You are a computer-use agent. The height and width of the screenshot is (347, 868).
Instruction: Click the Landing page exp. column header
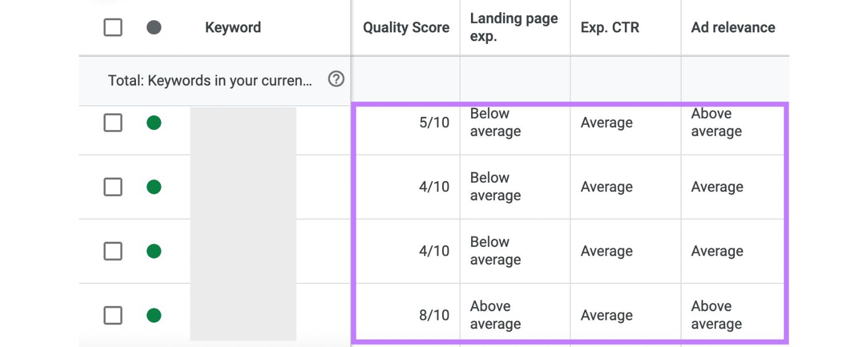tap(513, 27)
